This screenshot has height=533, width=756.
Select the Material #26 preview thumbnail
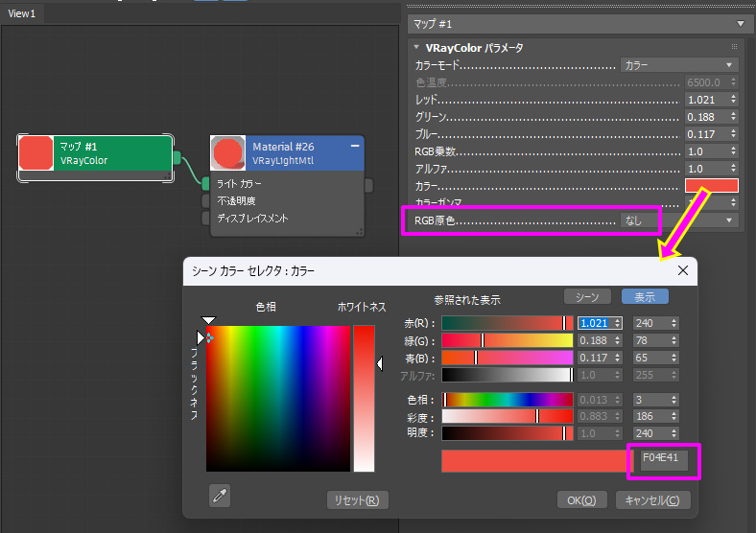pyautogui.click(x=228, y=152)
